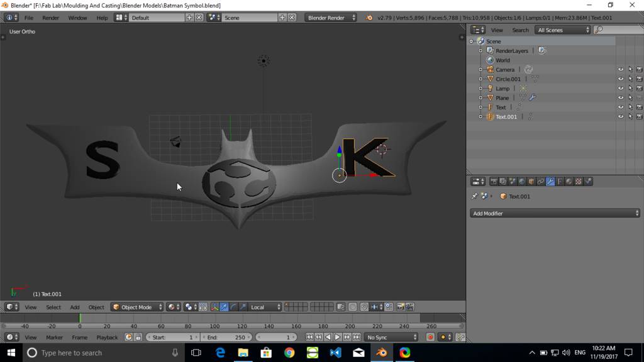
Task: Open the Object Mode selector
Action: click(x=137, y=307)
